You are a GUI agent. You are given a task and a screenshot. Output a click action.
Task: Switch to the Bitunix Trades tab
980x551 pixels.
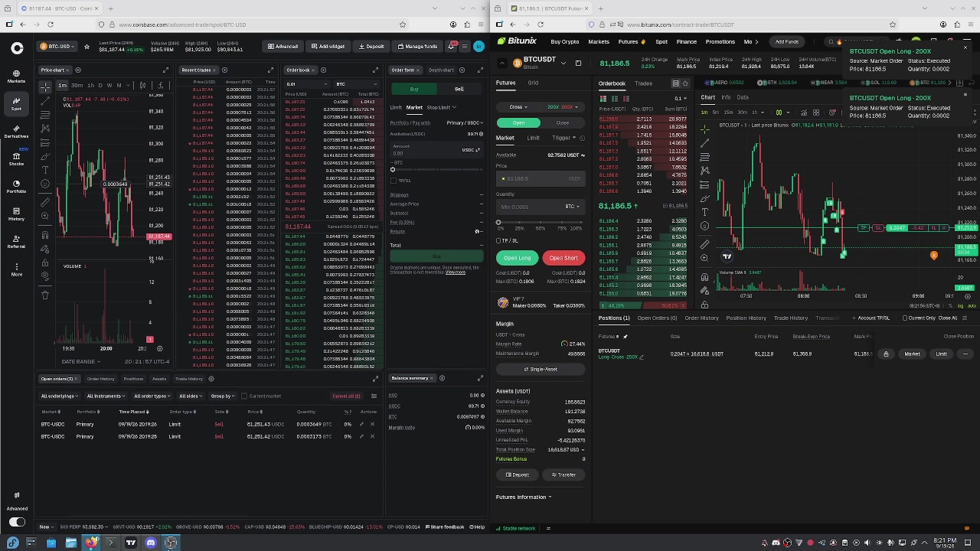(x=643, y=83)
